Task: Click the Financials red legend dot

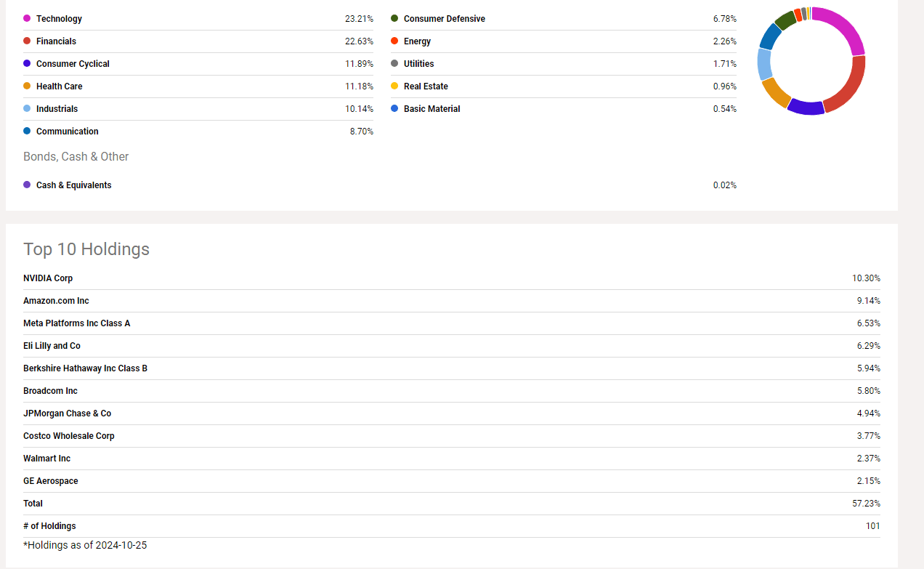Action: 27,41
